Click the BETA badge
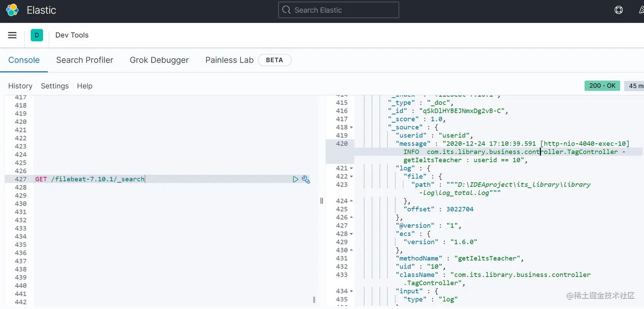This screenshot has height=309, width=644. 274,60
